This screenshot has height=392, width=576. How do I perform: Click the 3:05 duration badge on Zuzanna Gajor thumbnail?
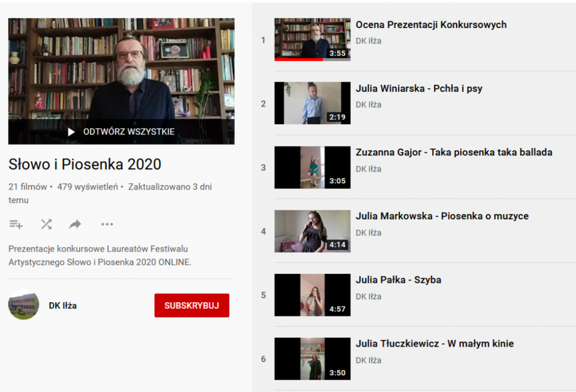pos(337,181)
